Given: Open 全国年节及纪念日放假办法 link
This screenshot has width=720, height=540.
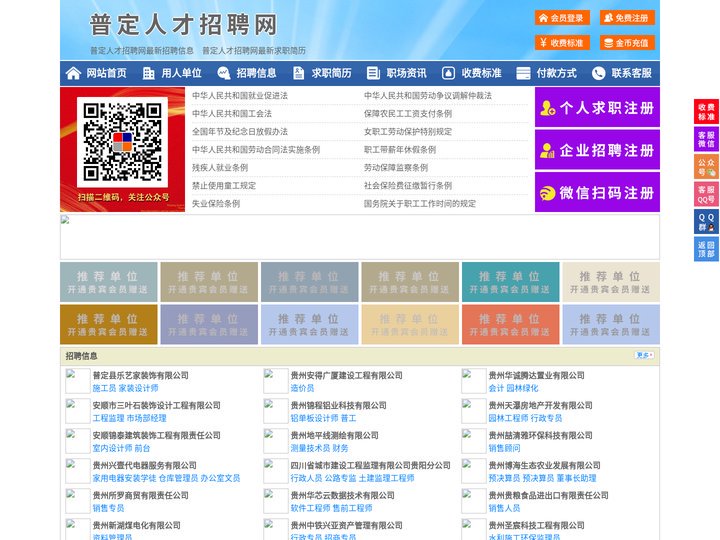Looking at the screenshot, I should [240, 131].
